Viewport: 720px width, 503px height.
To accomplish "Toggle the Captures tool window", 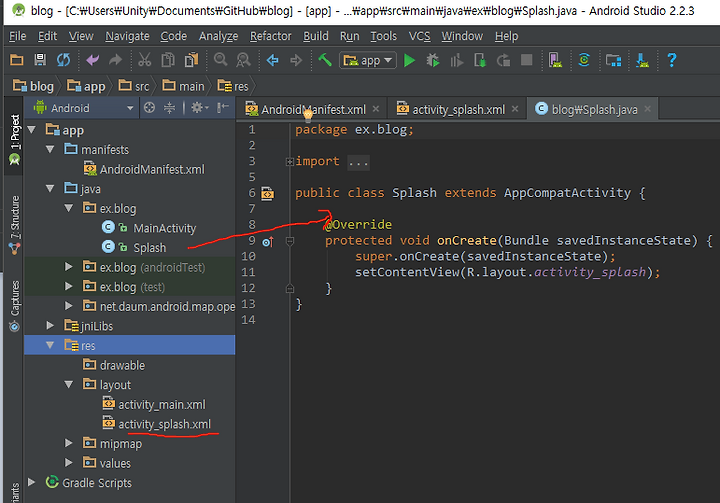I will click(15, 306).
